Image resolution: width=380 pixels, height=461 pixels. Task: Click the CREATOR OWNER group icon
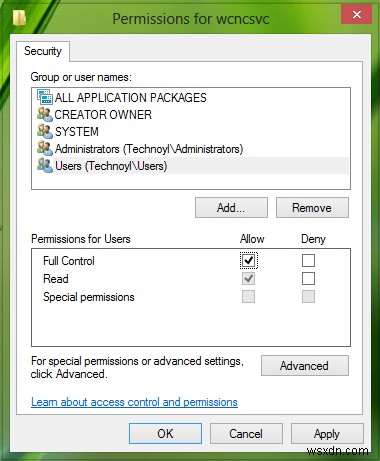click(45, 114)
